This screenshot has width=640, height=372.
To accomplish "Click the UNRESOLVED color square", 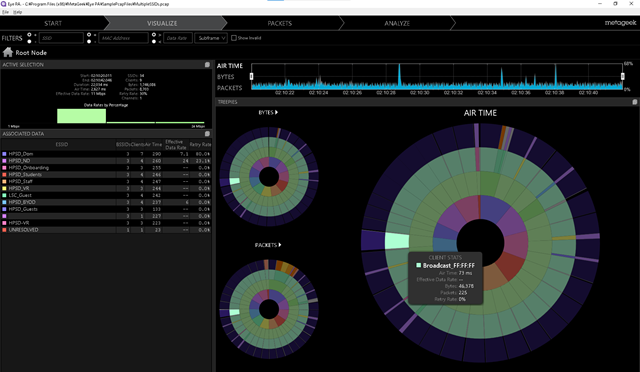I will click(4, 230).
